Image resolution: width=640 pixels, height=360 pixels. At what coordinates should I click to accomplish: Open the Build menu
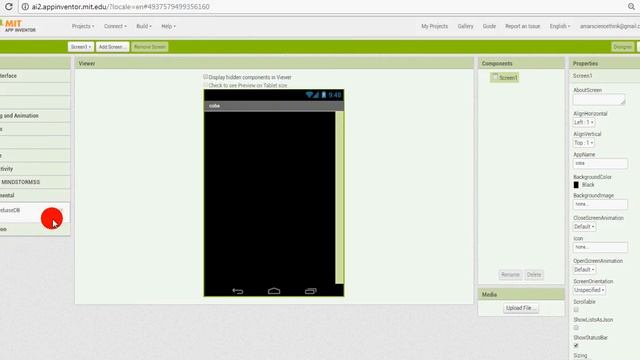144,26
